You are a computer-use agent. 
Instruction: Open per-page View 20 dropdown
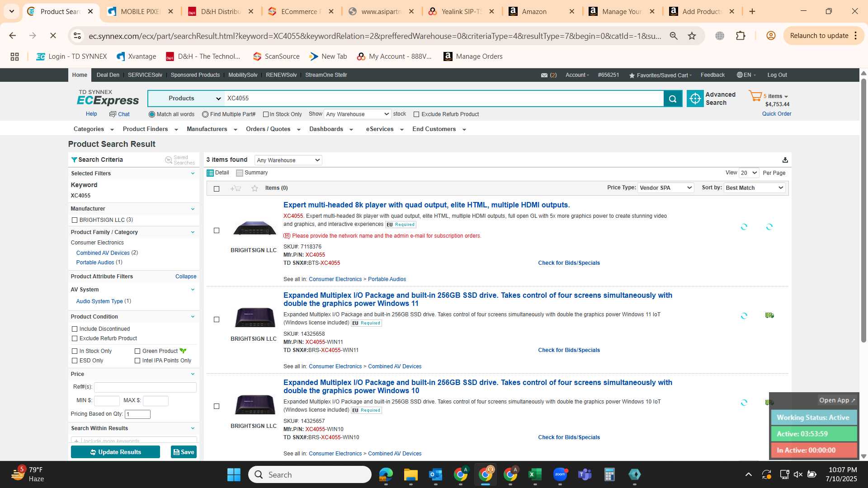point(749,173)
